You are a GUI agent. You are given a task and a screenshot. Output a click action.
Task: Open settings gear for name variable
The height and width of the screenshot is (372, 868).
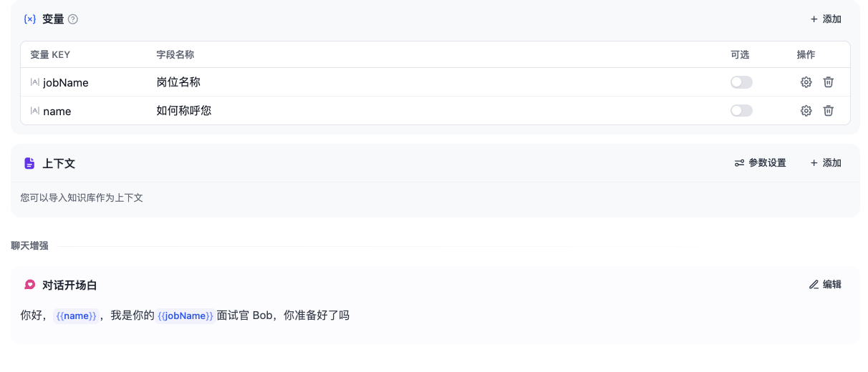pyautogui.click(x=806, y=111)
